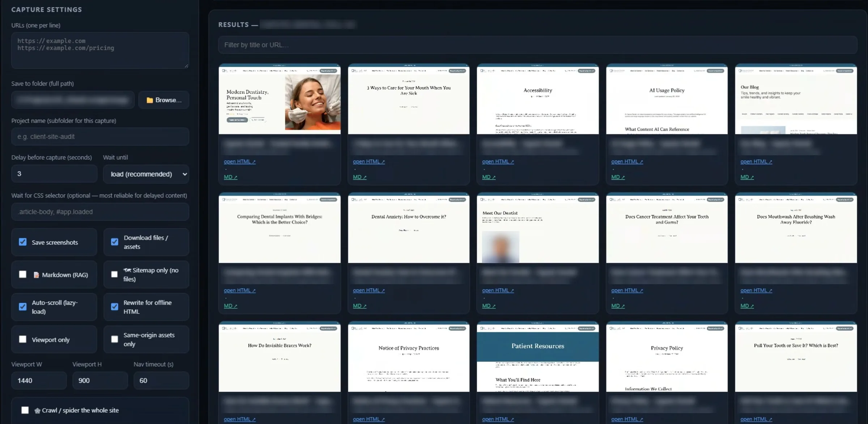The width and height of the screenshot is (868, 424).
Task: Open HTML for 3 Ways to Care card
Action: coord(369,162)
